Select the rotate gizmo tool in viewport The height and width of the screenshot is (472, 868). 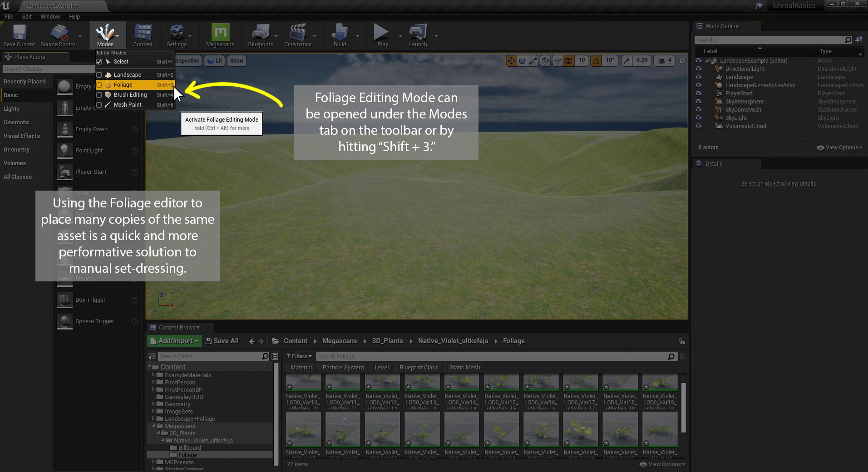522,61
